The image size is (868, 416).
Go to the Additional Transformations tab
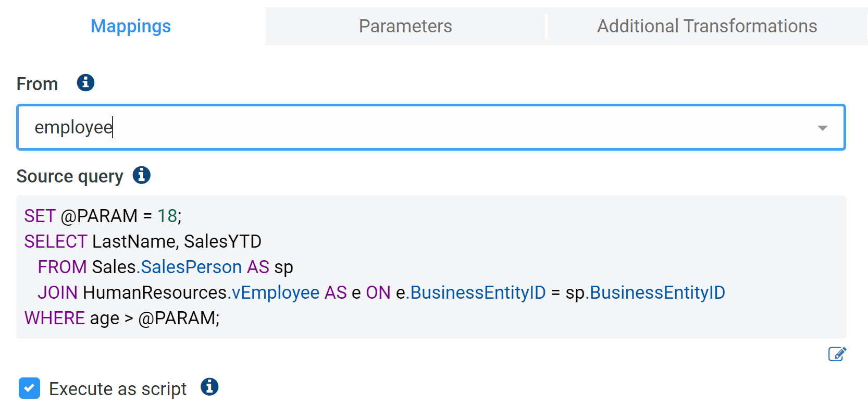coord(706,26)
